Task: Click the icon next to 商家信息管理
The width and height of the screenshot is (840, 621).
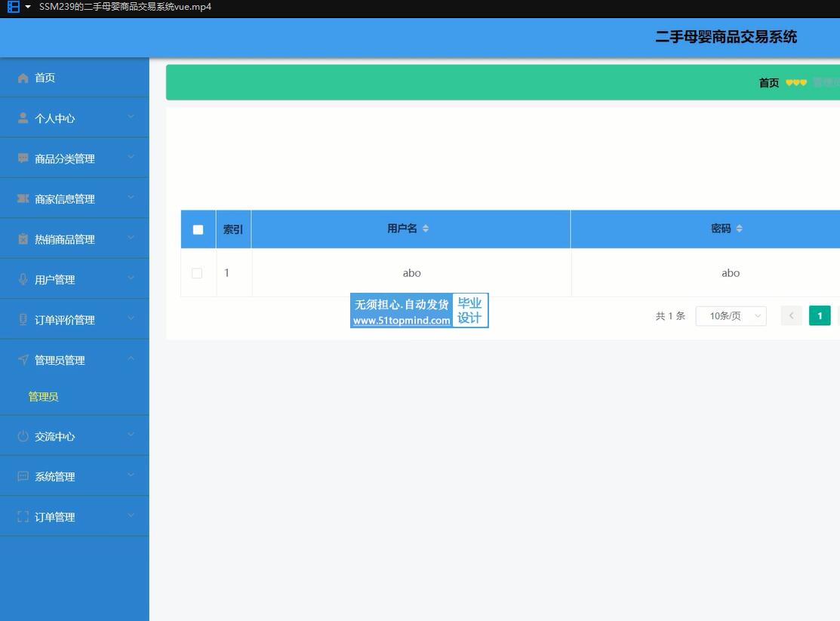Action: 23,198
